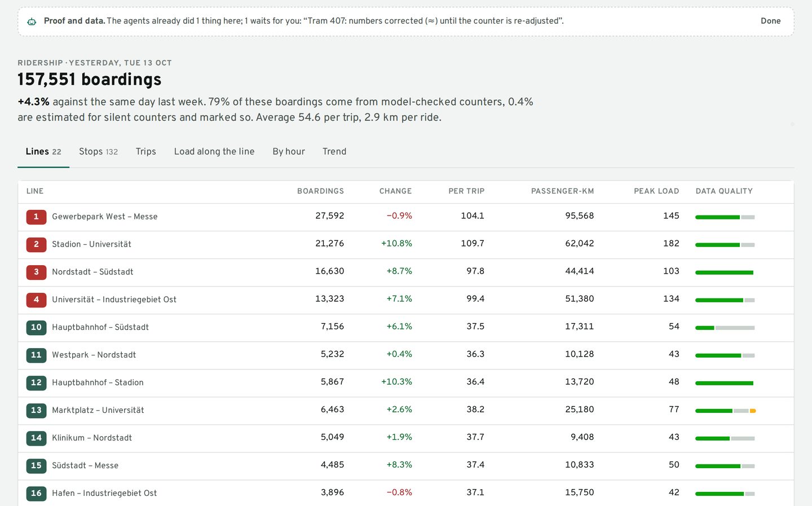This screenshot has width=812, height=506.
Task: Click the green line 10 badge
Action: point(36,327)
